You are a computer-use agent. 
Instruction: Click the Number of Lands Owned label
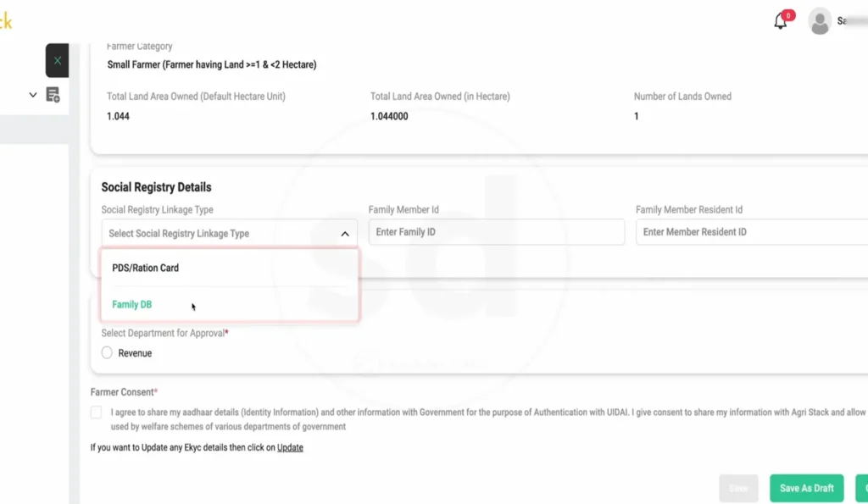(x=682, y=97)
